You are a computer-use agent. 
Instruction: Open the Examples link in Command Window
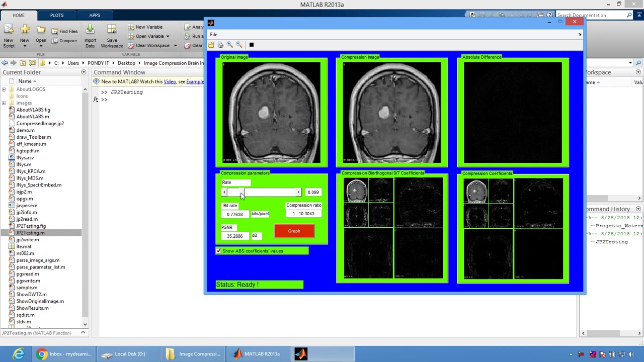click(x=195, y=81)
